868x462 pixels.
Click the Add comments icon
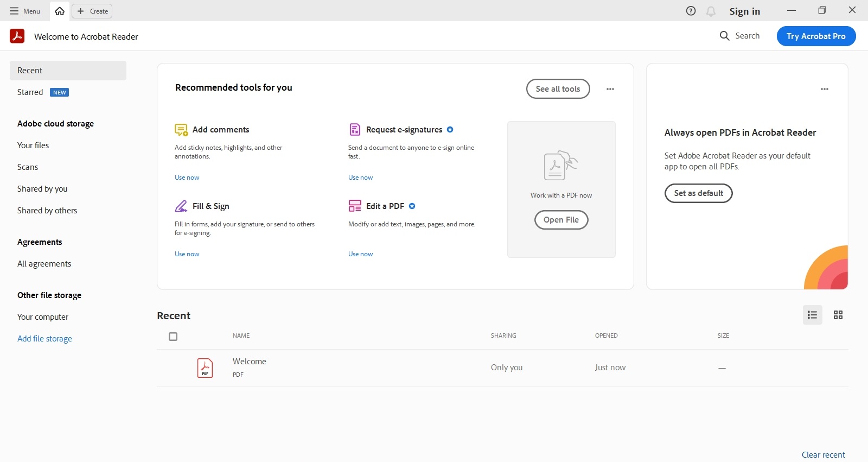pyautogui.click(x=181, y=130)
